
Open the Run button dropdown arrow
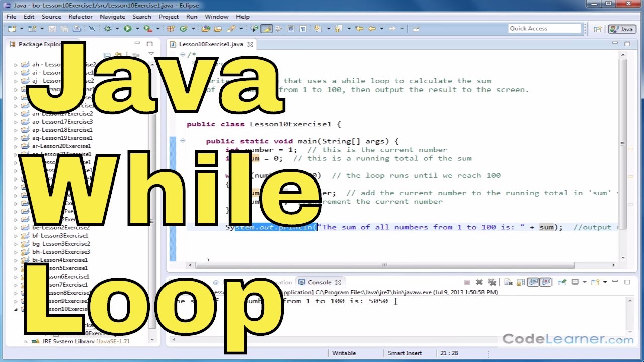tap(137, 29)
